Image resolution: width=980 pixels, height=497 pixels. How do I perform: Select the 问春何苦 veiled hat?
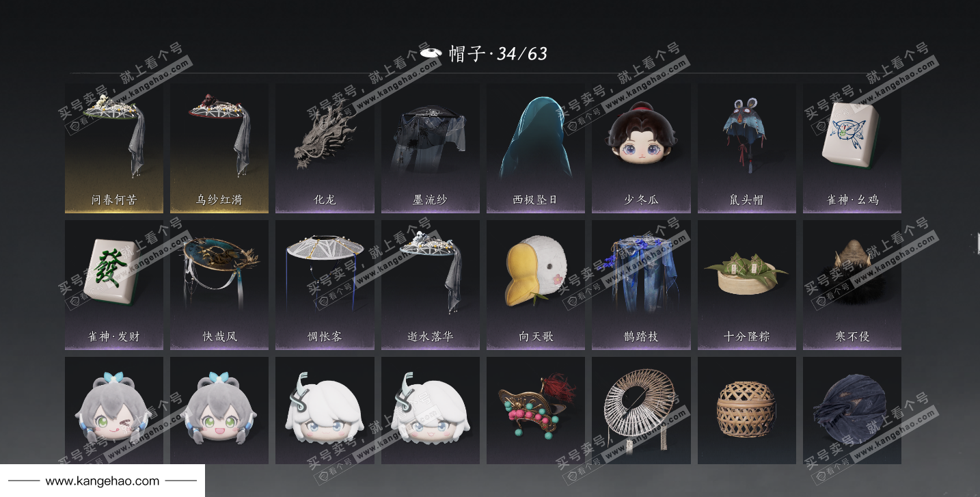[x=114, y=148]
